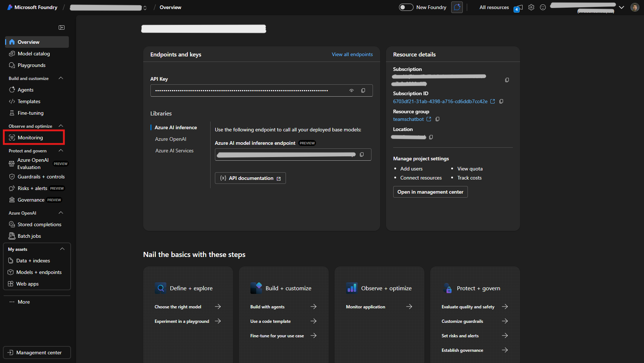Click arrow next to Establish governance

[505, 350]
